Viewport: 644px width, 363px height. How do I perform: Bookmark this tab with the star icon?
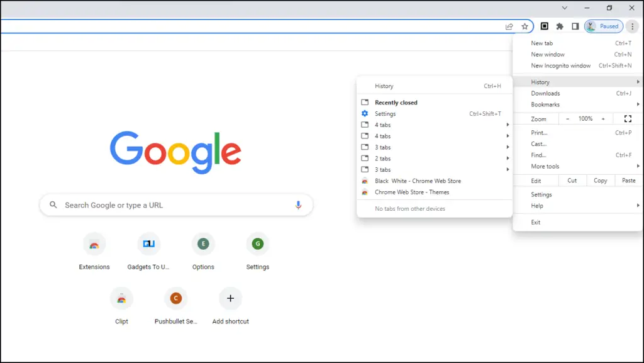pyautogui.click(x=525, y=26)
